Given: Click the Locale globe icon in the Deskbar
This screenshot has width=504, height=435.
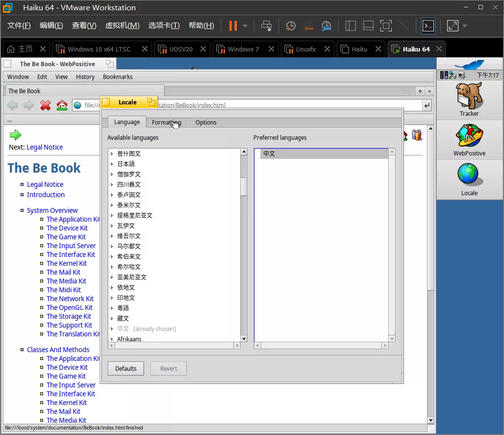Looking at the screenshot, I should coord(469,179).
